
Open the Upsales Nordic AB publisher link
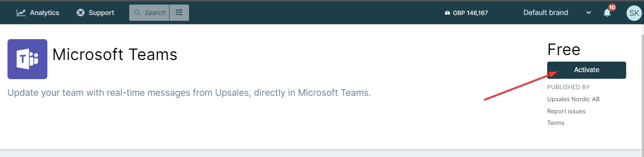click(573, 99)
